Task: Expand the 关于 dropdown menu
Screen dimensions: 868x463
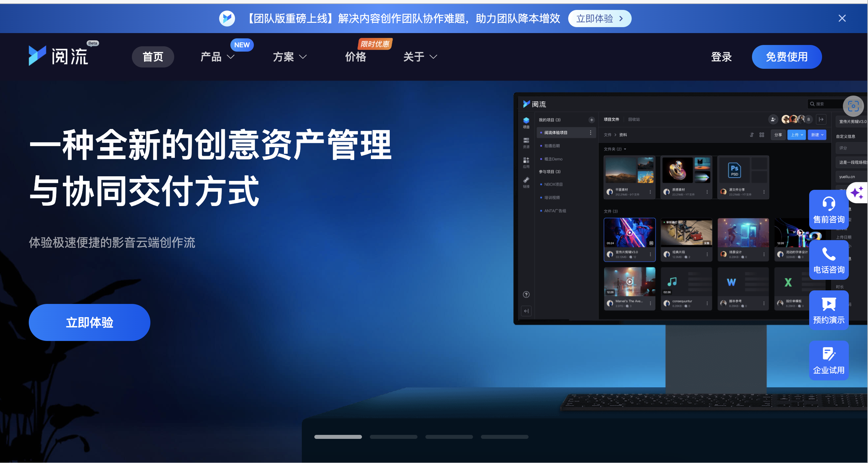Action: coord(420,57)
